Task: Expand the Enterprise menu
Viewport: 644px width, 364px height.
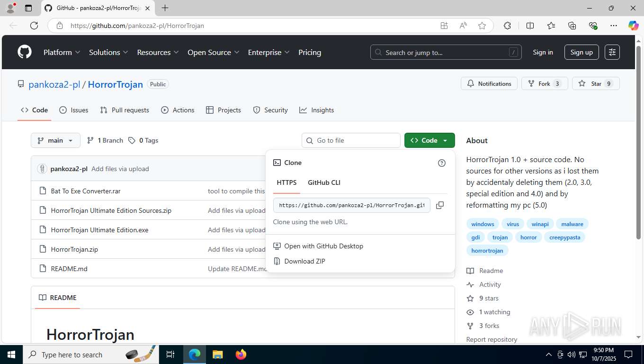Action: pos(269,52)
